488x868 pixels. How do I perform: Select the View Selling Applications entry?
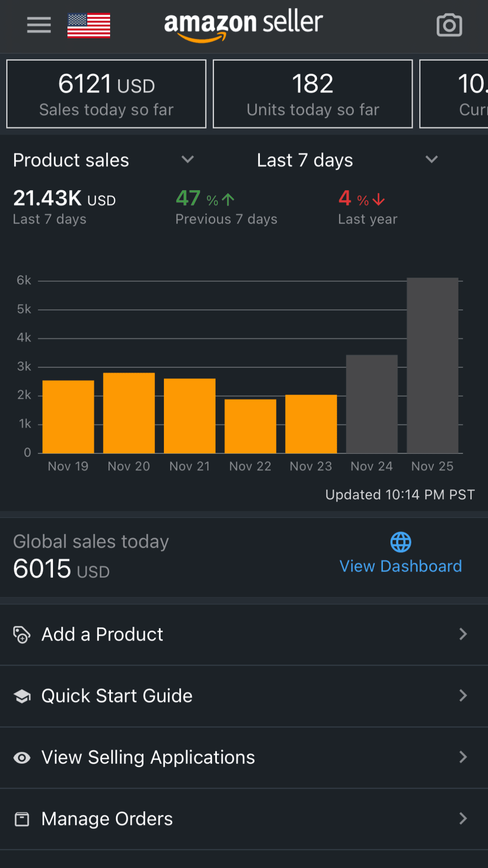(x=148, y=758)
